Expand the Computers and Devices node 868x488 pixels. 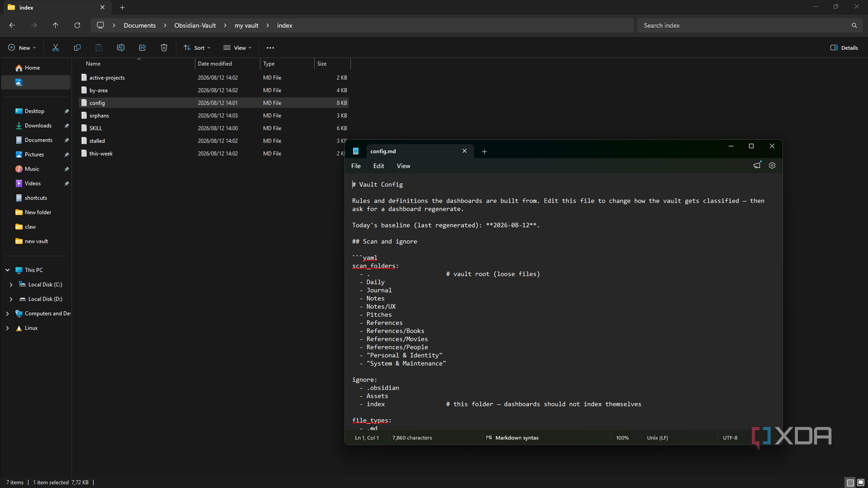tap(8, 313)
